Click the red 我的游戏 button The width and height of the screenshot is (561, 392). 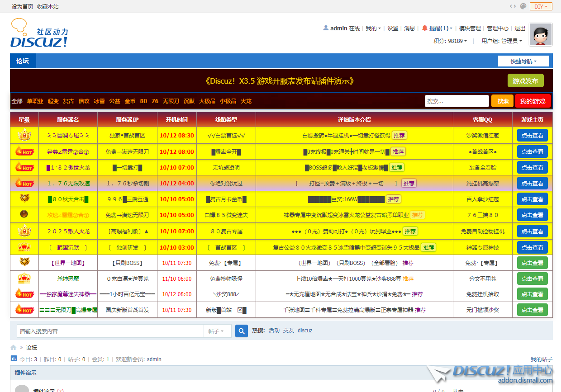pyautogui.click(x=533, y=101)
